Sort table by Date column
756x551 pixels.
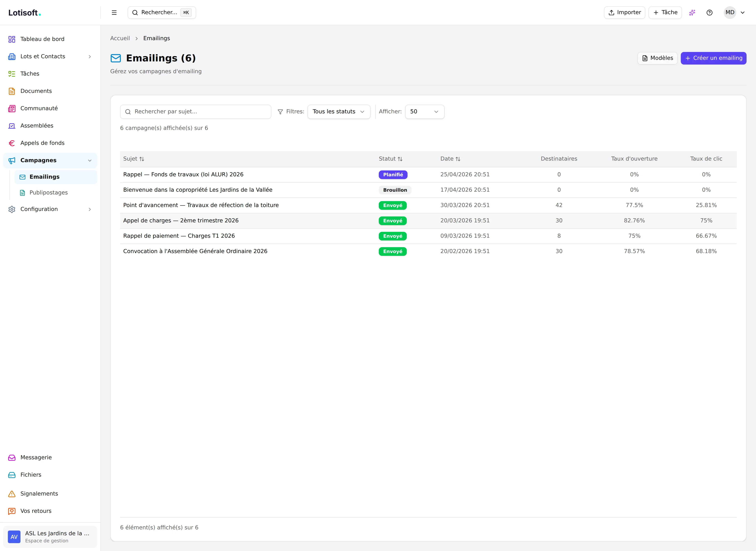pyautogui.click(x=450, y=159)
